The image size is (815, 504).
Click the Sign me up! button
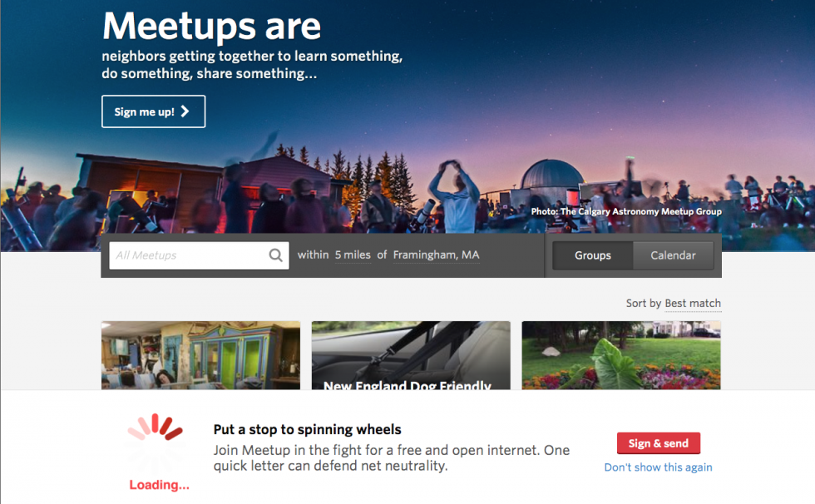[153, 111]
